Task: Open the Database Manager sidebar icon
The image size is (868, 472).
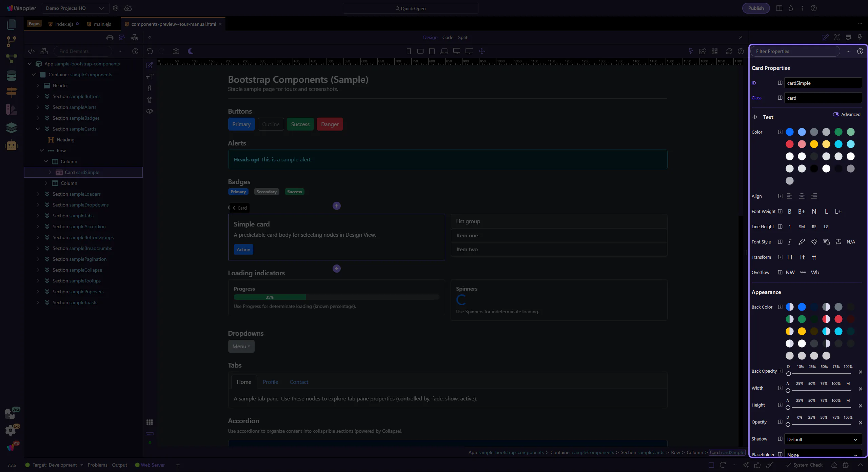Action: tap(12, 76)
